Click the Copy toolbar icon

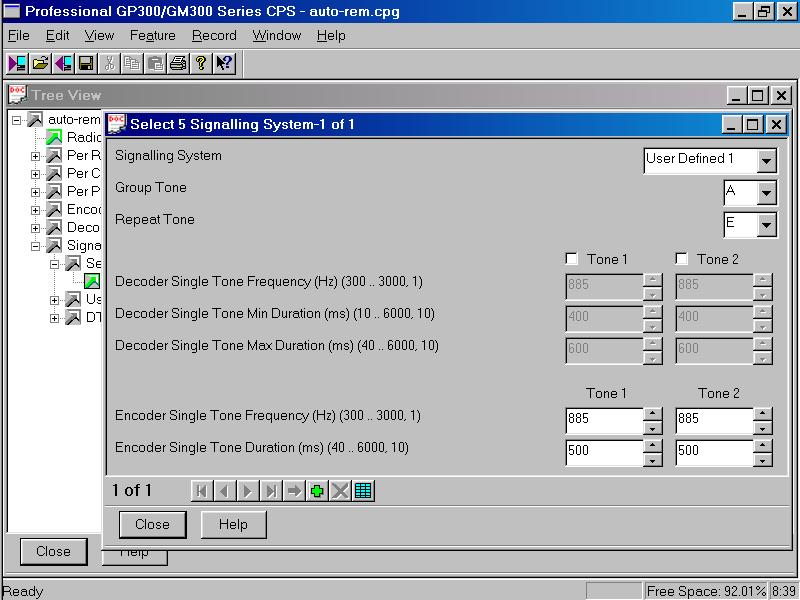[132, 63]
